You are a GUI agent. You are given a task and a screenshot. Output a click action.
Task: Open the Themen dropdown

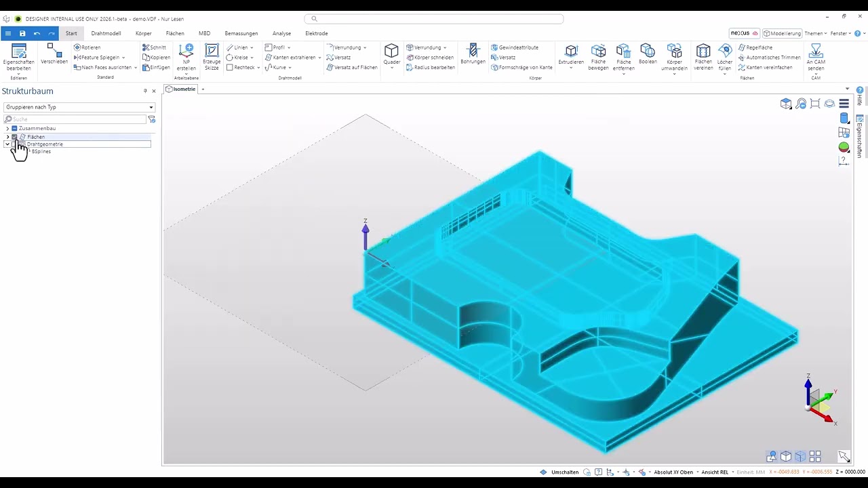[815, 33]
